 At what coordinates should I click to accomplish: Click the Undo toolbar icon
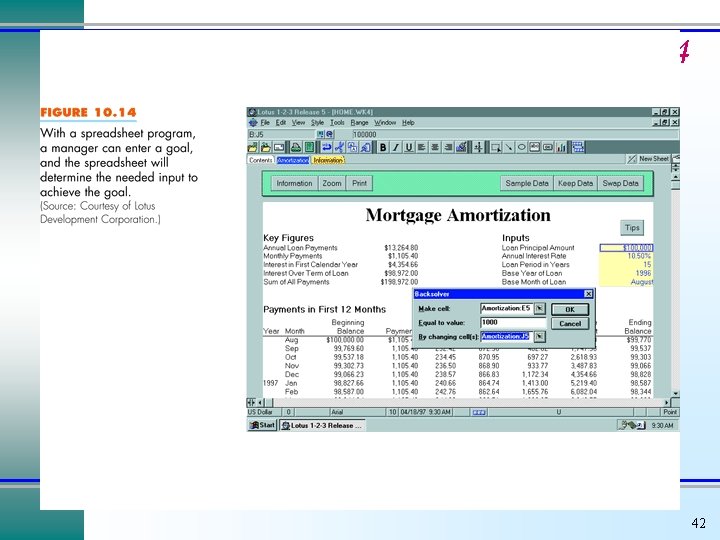click(326, 147)
